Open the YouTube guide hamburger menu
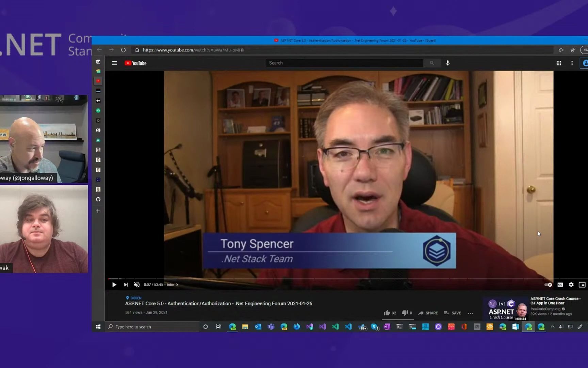 [114, 63]
